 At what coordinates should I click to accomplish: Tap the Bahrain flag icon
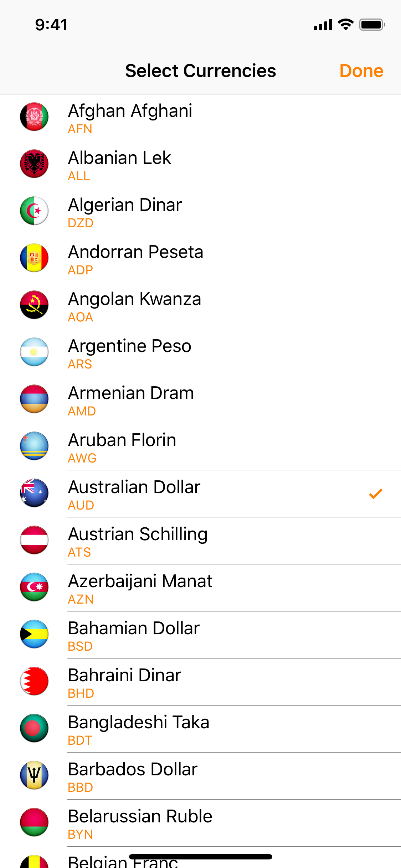coord(34,681)
